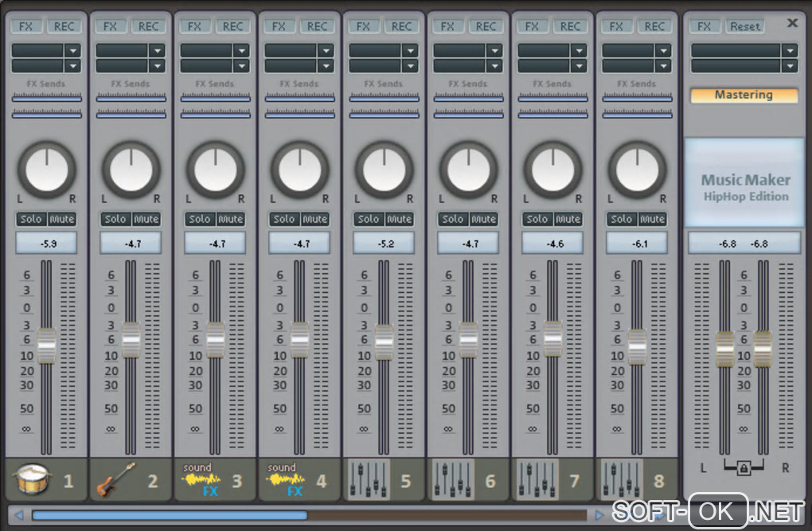Mute channel 2
The width and height of the screenshot is (812, 531).
(146, 219)
